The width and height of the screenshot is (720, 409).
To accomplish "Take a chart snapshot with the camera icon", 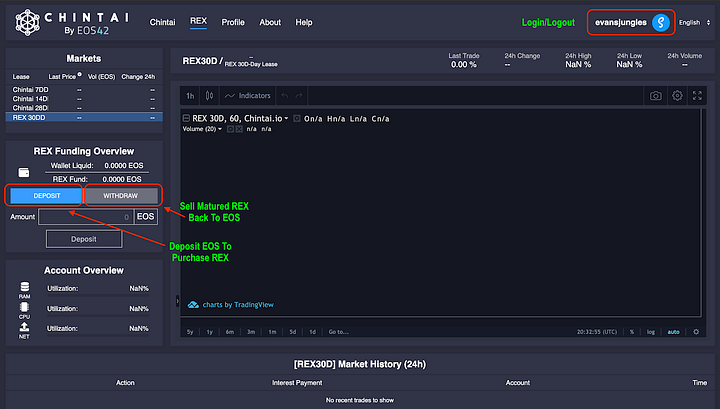I will pyautogui.click(x=656, y=95).
